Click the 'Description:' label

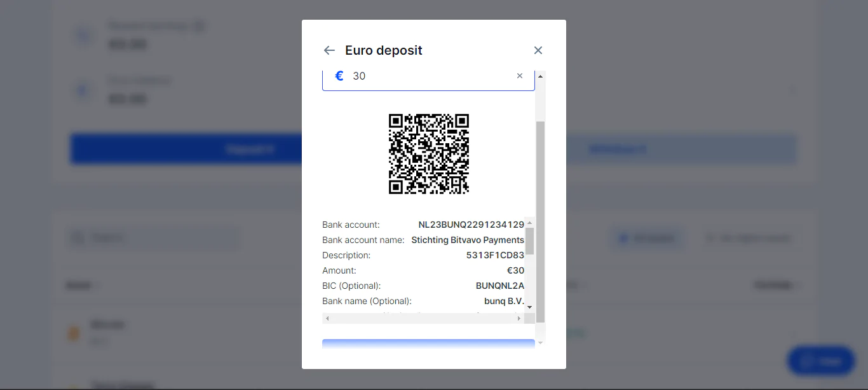point(346,255)
